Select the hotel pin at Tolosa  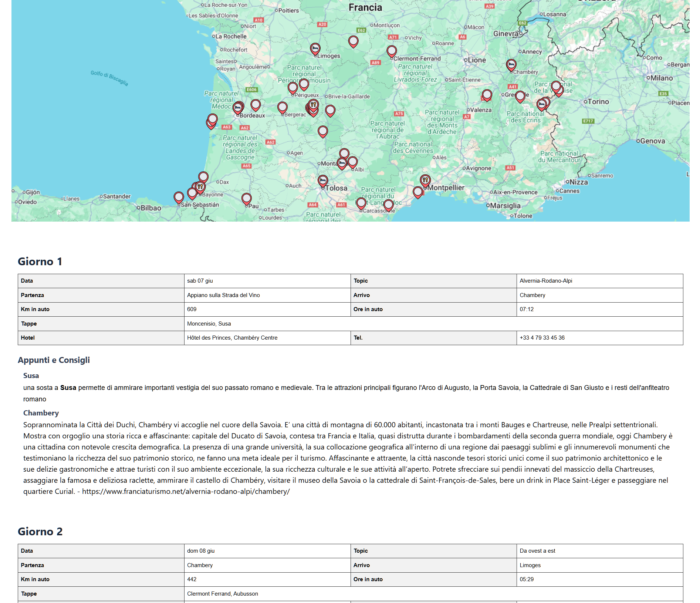coord(323,181)
